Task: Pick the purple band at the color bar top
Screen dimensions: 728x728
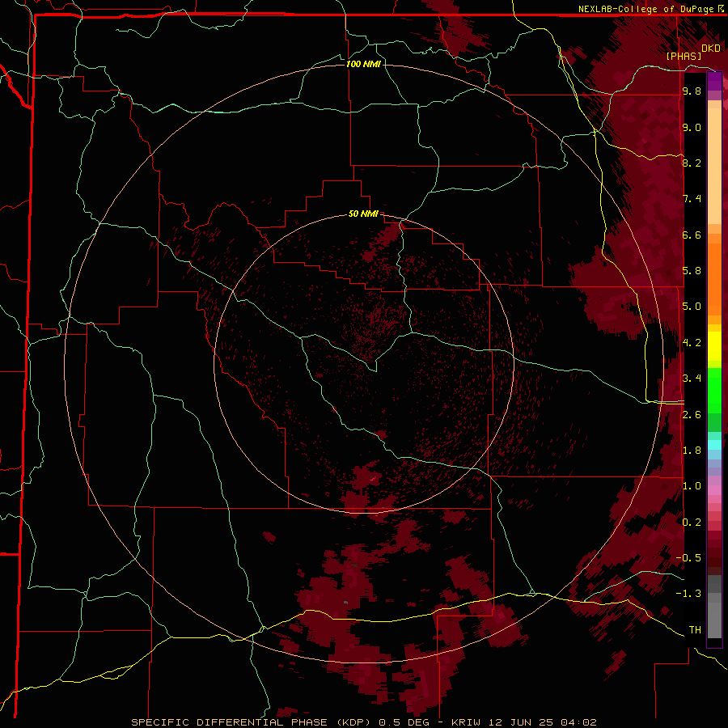Action: (x=714, y=81)
